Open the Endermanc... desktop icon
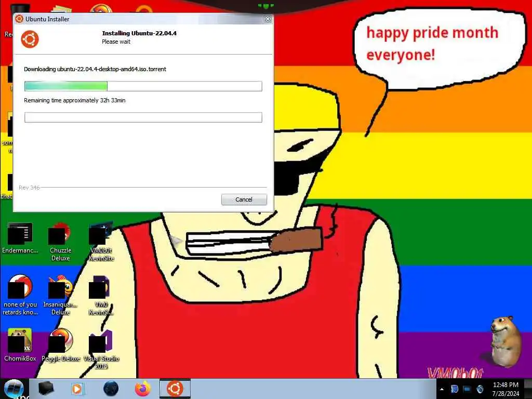 click(20, 238)
